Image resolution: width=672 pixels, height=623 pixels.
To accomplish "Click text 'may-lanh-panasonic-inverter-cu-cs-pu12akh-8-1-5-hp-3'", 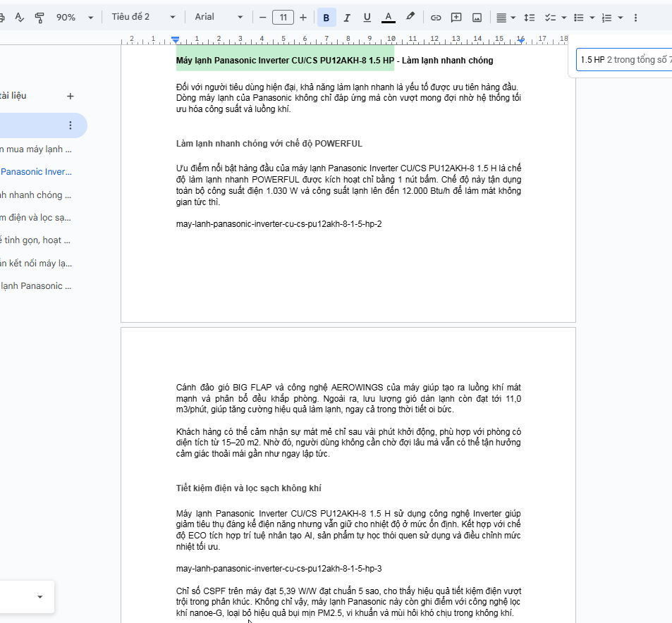I will coord(279,569).
